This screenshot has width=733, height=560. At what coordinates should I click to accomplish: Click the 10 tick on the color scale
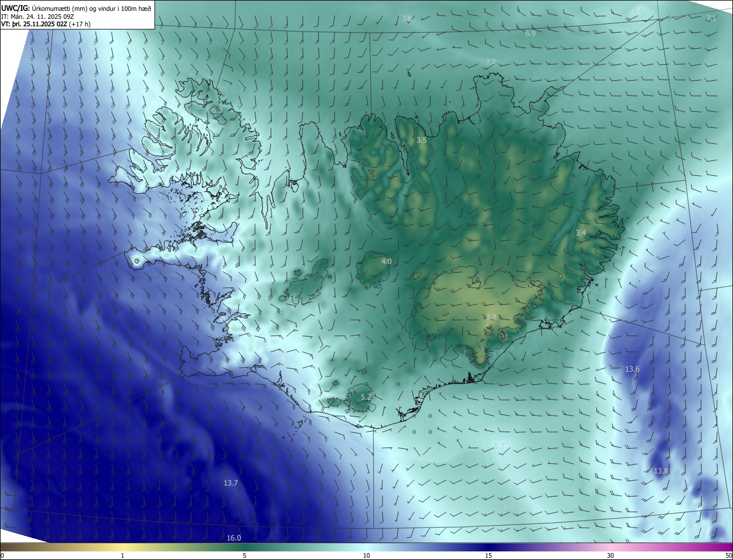(366, 556)
